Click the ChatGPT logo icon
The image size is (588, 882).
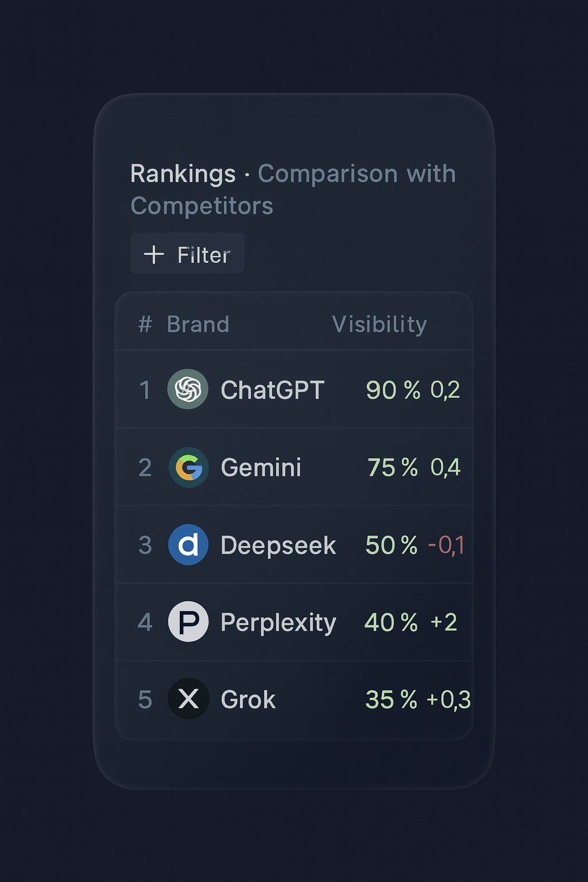188,389
